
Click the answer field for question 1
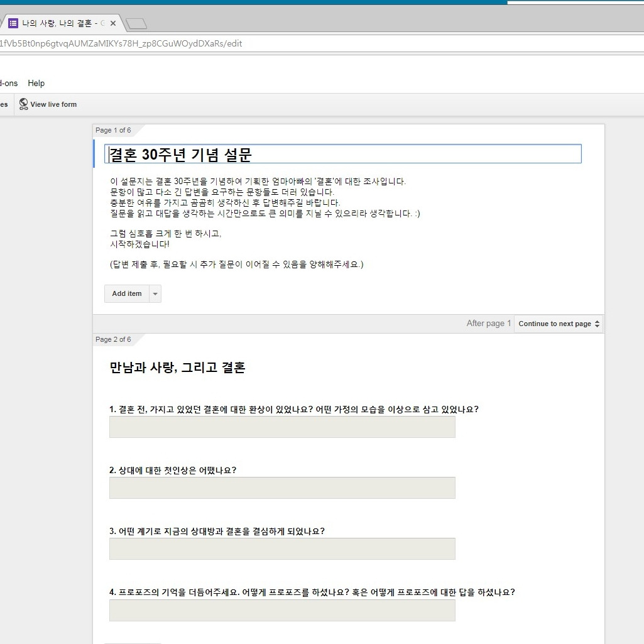(282, 427)
